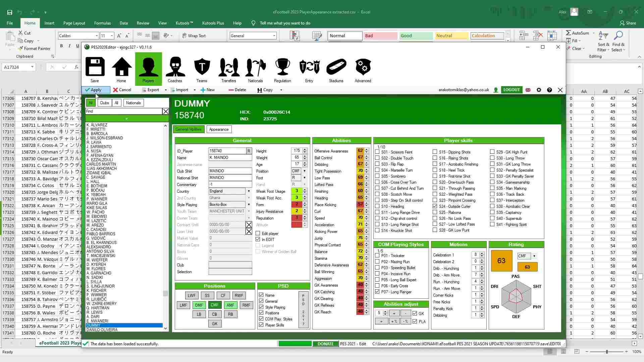Viewport: 644px width, 362px height.
Task: Click the Delete button
Action: click(237, 90)
